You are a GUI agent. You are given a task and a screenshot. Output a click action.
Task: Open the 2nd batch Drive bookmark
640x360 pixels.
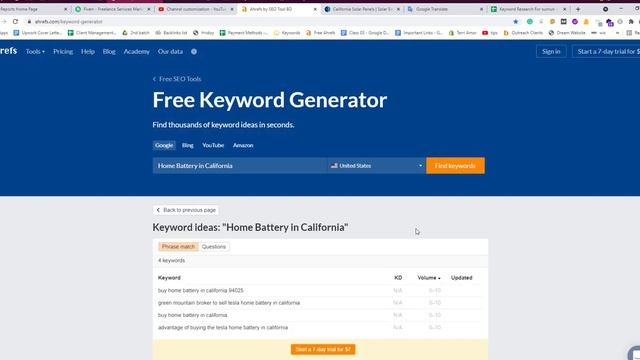pos(136,33)
